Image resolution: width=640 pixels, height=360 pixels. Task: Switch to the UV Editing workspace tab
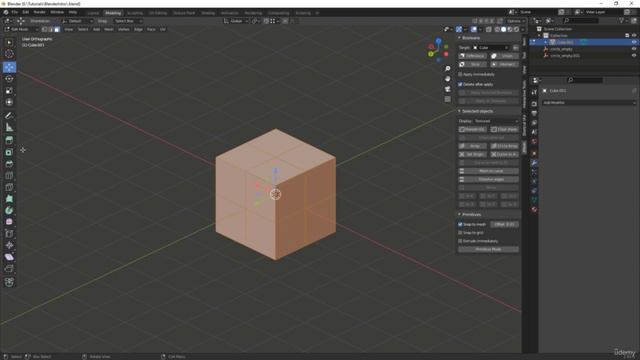coord(158,13)
